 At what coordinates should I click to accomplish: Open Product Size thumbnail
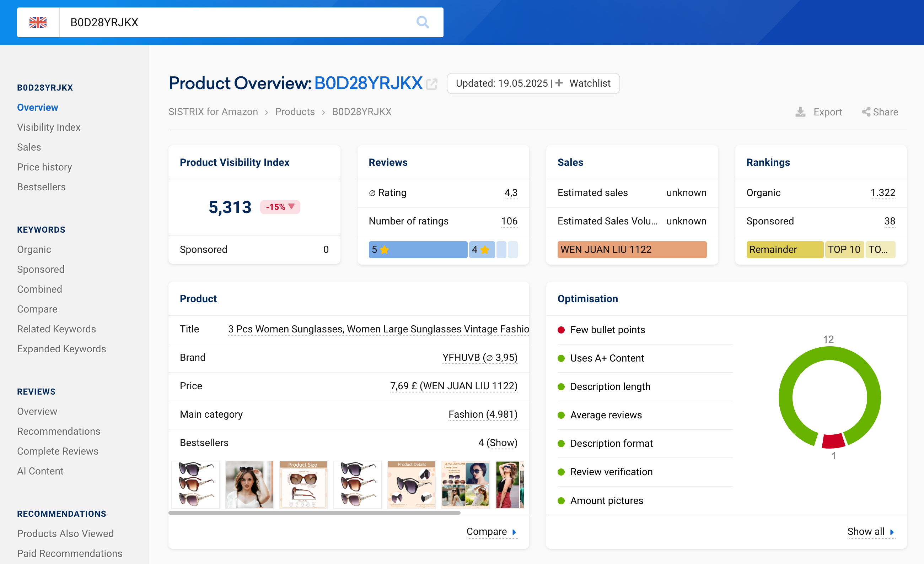coord(303,484)
